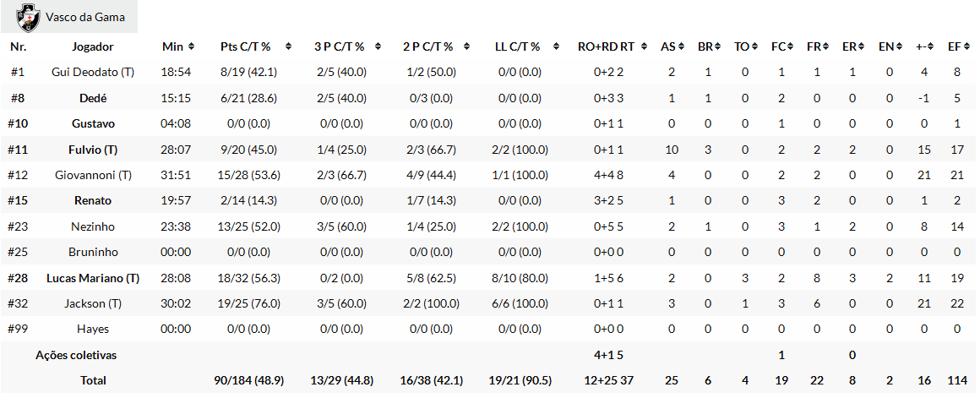
Task: Sort by LL C/T % arrows
Action: point(558,46)
